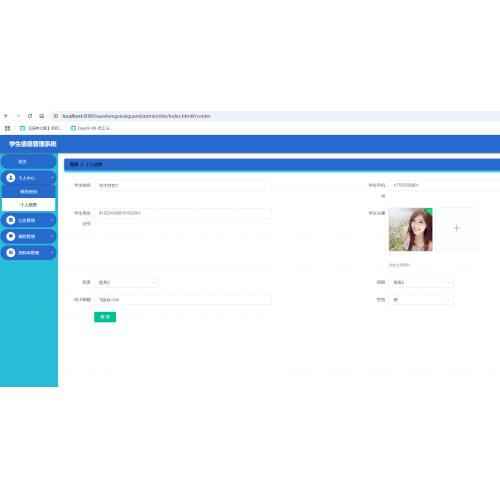Click the browser home icon

point(41,116)
